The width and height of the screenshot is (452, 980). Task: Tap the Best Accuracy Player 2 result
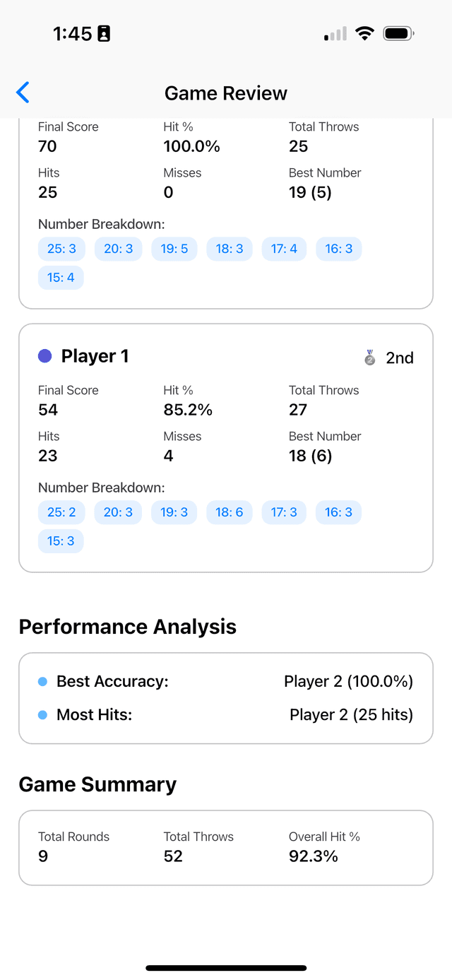click(348, 682)
